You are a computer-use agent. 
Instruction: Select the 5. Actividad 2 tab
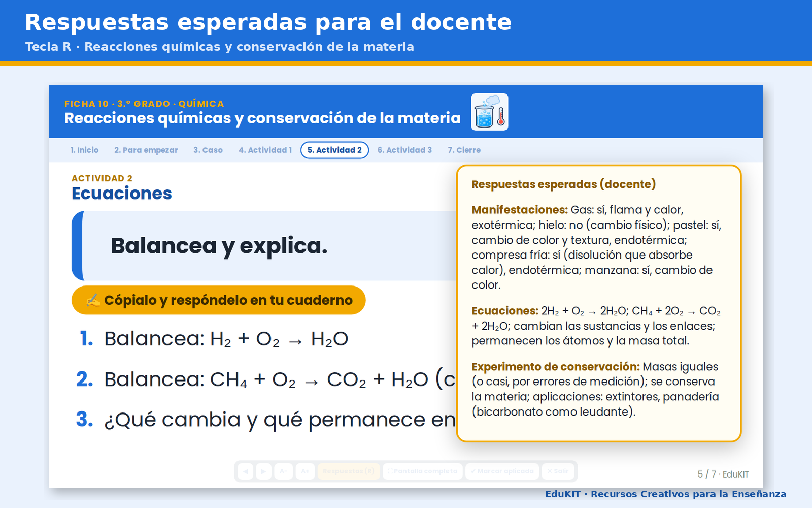click(335, 150)
